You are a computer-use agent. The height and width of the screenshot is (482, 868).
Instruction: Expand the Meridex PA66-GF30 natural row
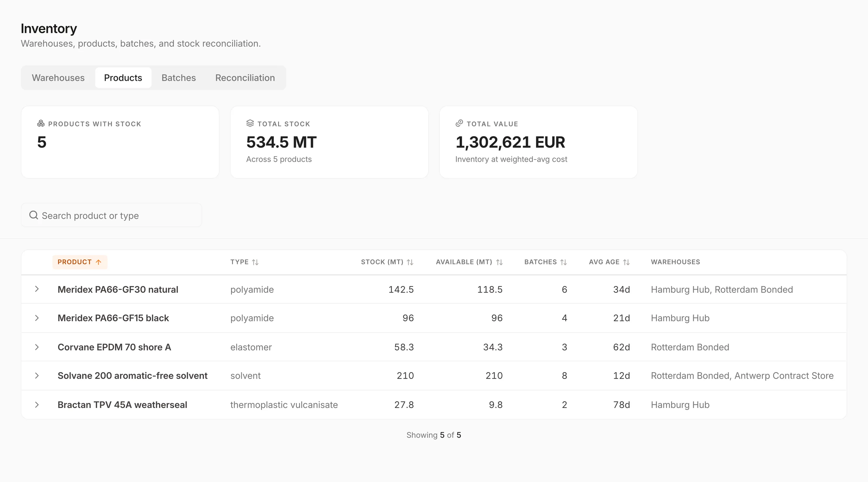pos(37,289)
